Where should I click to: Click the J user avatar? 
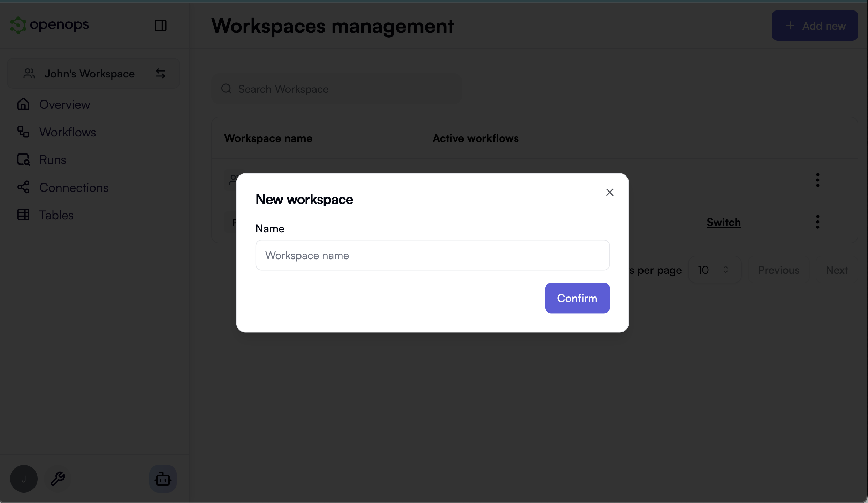23,479
